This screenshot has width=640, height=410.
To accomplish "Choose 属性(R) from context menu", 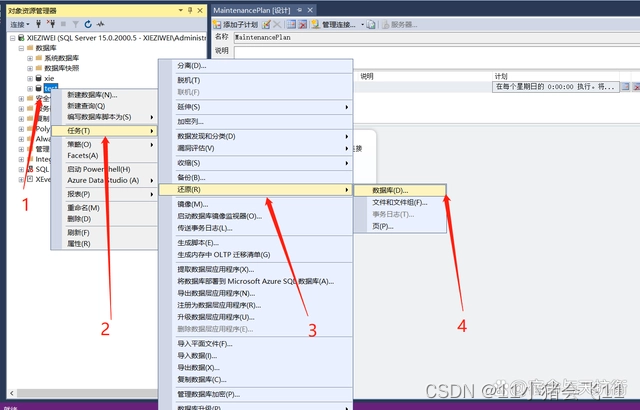I will tap(104, 244).
